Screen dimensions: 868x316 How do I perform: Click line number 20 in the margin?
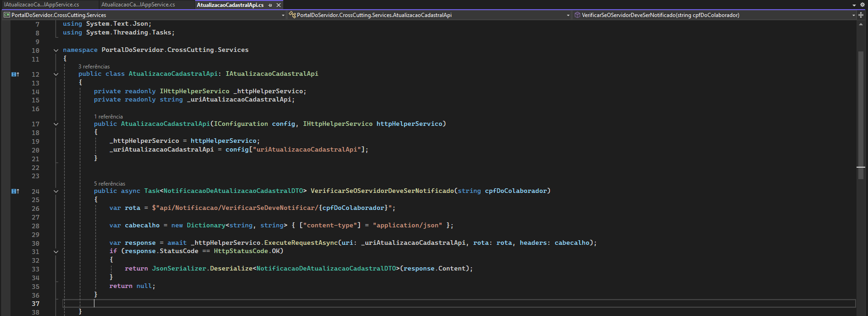35,150
